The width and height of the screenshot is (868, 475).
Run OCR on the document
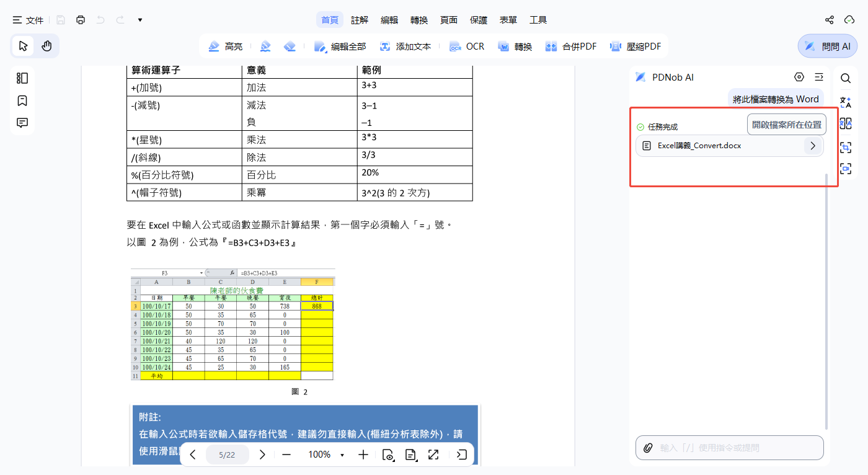(x=467, y=47)
